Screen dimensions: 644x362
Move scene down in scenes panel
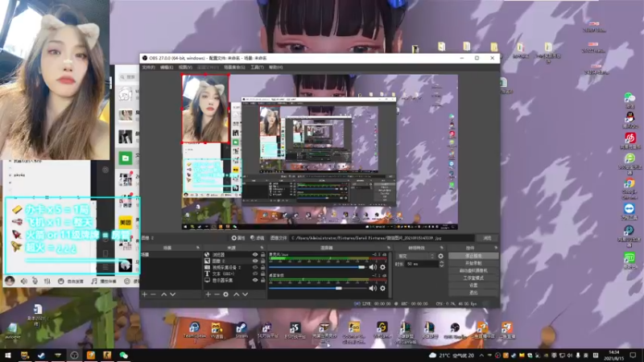tap(173, 294)
